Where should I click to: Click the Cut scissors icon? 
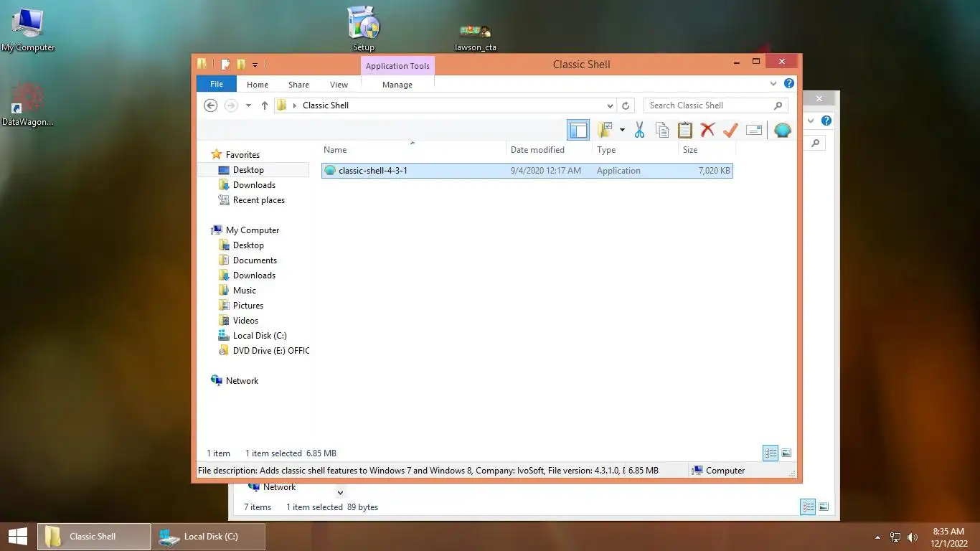(x=639, y=130)
